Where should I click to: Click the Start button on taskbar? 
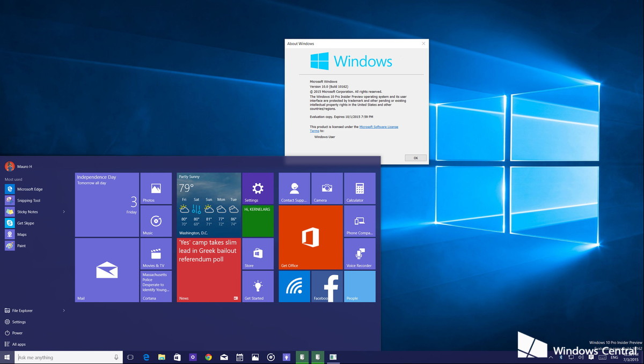coord(7,357)
